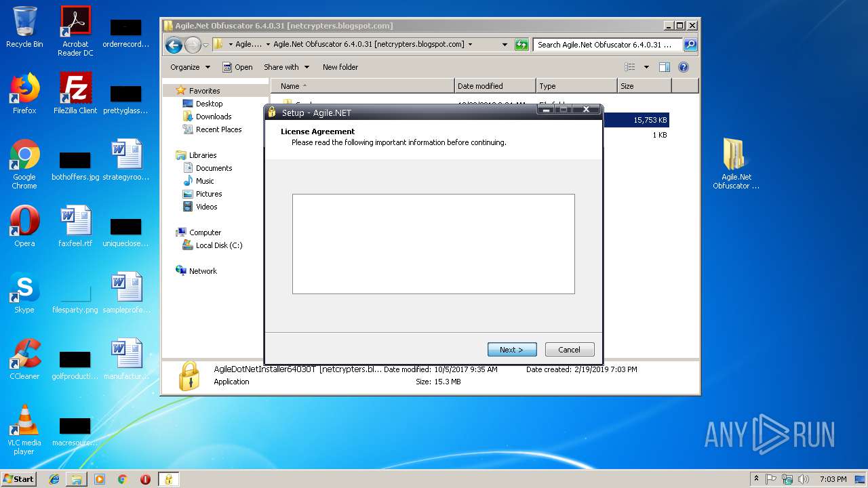Open Opera taskbar icon
The height and width of the screenshot is (488, 868).
(x=145, y=479)
